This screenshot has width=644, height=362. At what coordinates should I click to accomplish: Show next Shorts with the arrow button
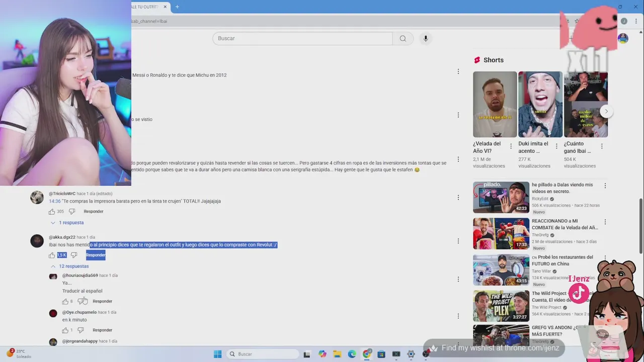[x=606, y=111]
